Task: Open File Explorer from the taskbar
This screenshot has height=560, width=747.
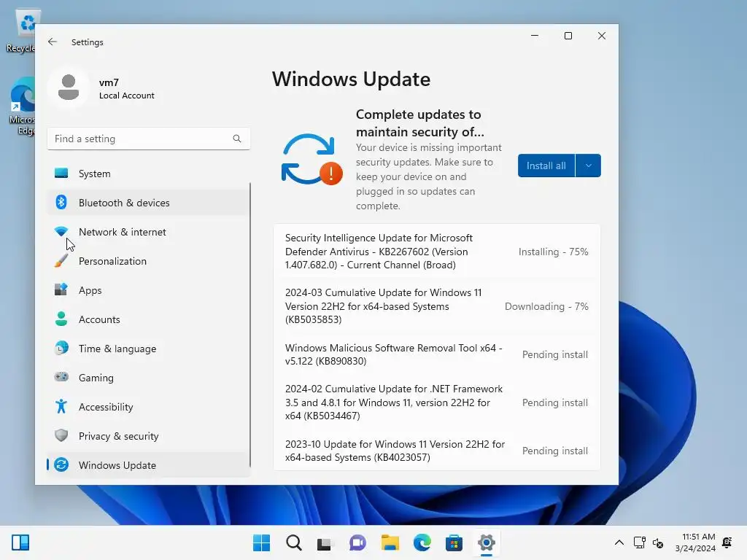Action: coord(390,542)
